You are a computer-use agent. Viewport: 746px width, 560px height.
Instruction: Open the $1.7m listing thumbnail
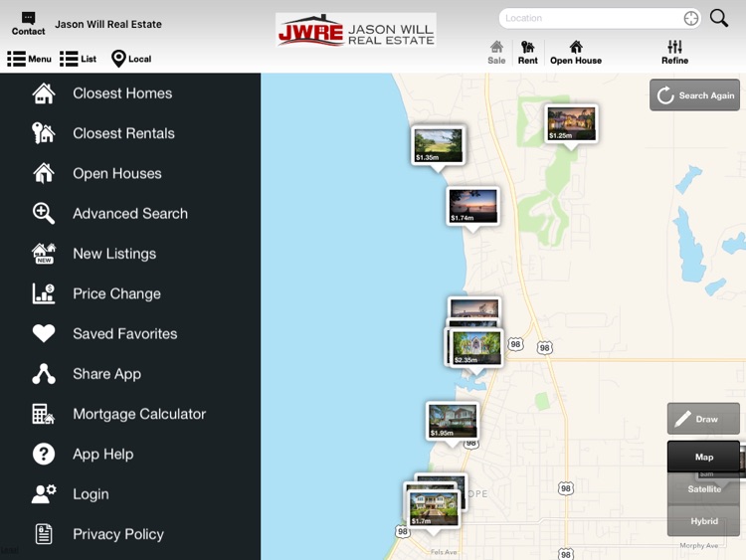pyautogui.click(x=434, y=508)
